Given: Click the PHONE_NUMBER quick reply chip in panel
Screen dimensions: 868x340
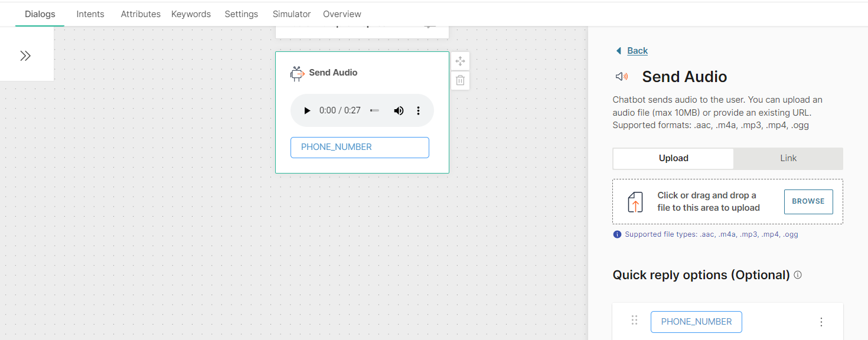Looking at the screenshot, I should 696,322.
